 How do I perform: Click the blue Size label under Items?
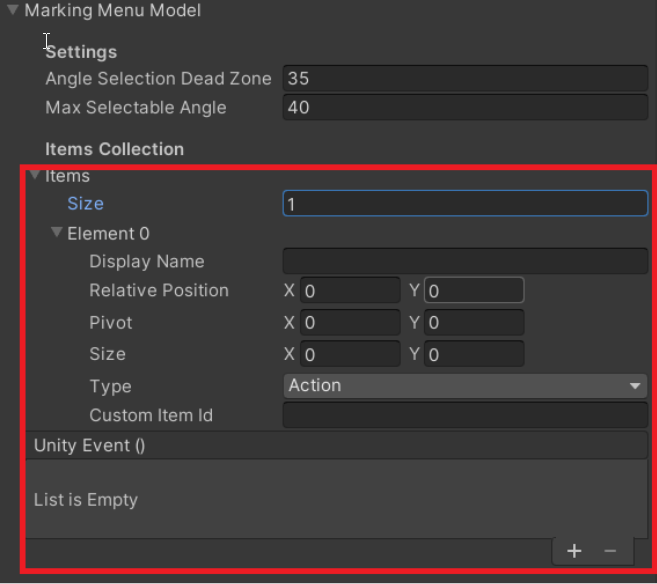(x=85, y=204)
